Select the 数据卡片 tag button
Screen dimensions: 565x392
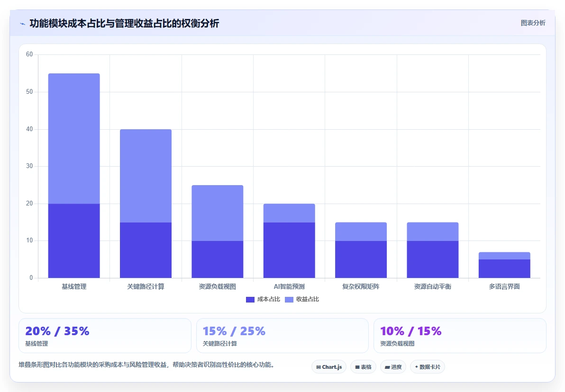coord(428,367)
